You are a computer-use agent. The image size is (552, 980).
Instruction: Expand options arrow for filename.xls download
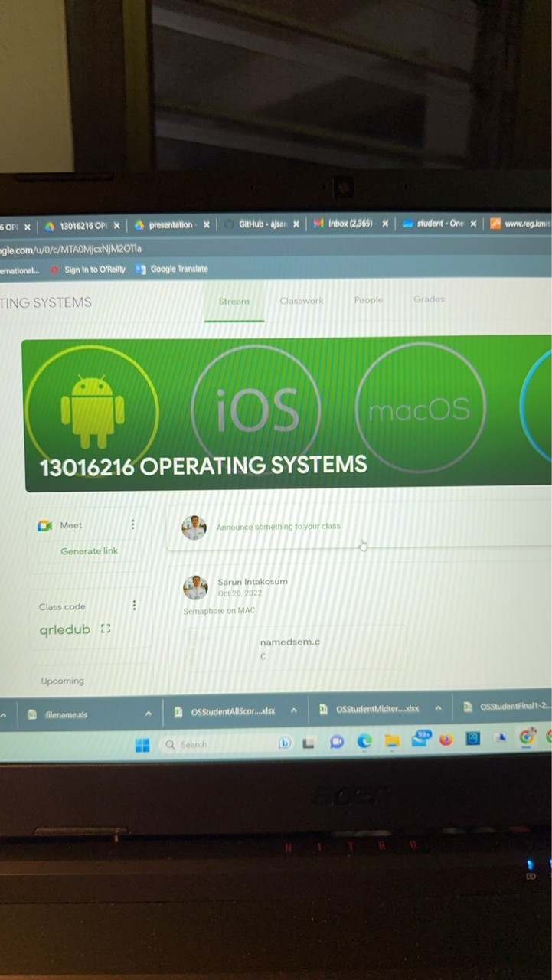148,714
